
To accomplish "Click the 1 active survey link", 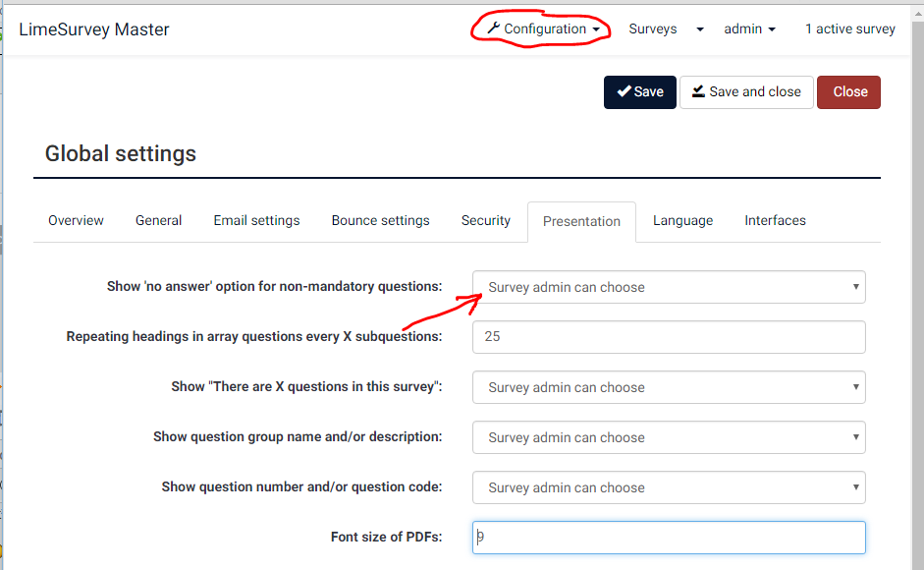I will [849, 29].
